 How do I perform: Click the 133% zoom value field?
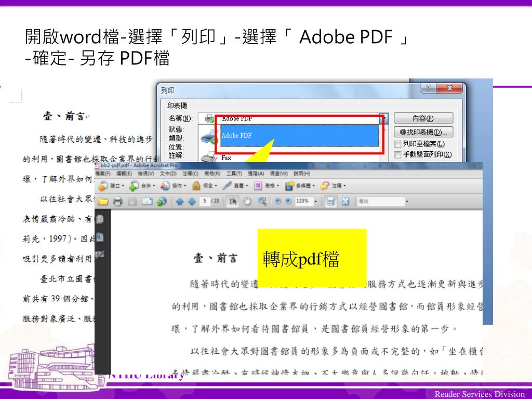coord(303,201)
